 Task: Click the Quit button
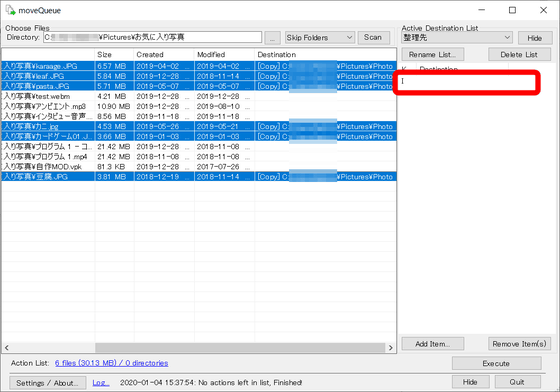(517, 382)
